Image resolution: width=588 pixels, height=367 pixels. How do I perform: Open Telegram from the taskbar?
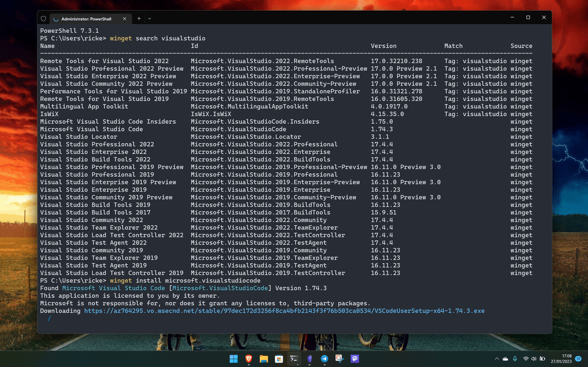coord(324,359)
